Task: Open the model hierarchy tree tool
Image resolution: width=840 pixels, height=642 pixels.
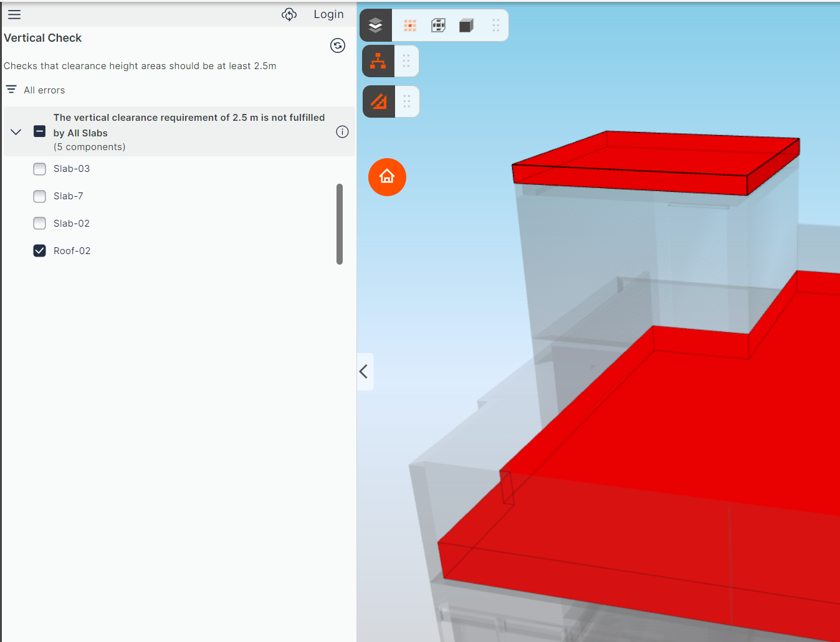Action: [378, 61]
